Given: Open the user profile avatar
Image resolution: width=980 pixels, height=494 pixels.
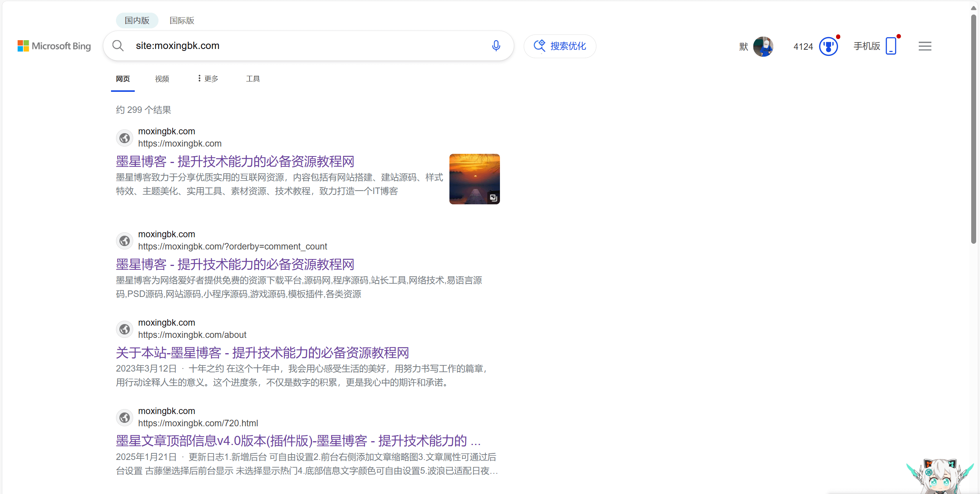Looking at the screenshot, I should click(x=763, y=46).
